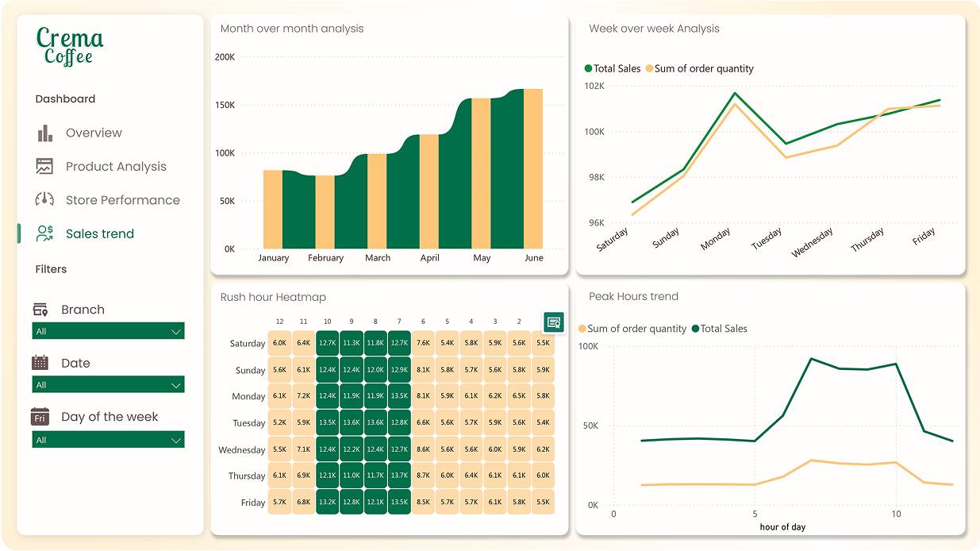
Task: Click the Wednesday 8.6K heatmap cell
Action: [x=423, y=449]
